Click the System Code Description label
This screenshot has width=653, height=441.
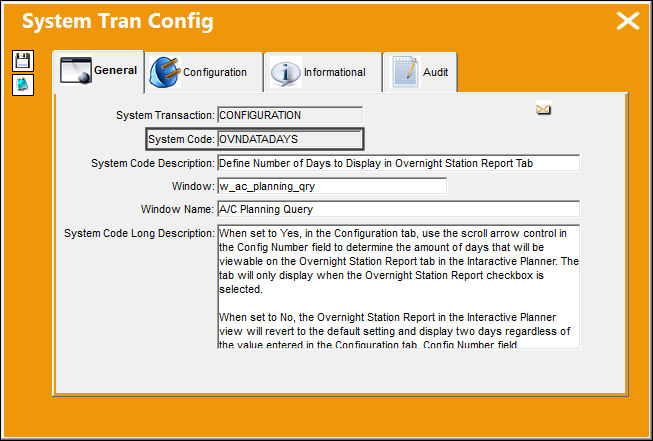(153, 163)
